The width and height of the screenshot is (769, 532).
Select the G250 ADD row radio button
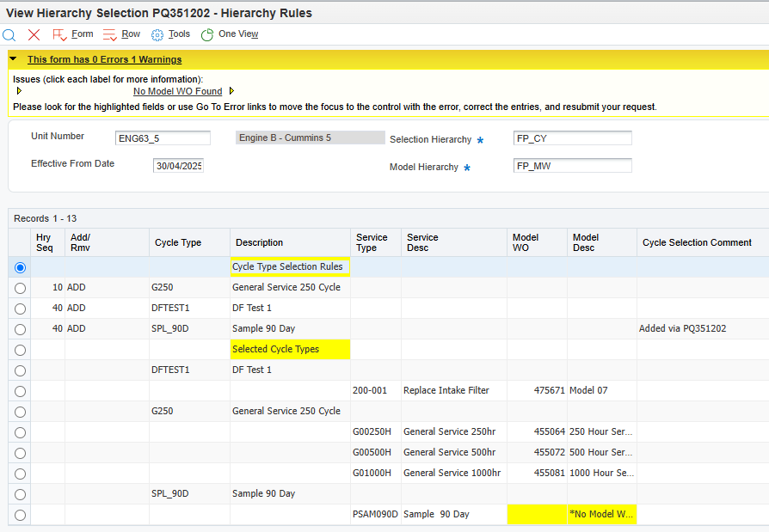20,288
